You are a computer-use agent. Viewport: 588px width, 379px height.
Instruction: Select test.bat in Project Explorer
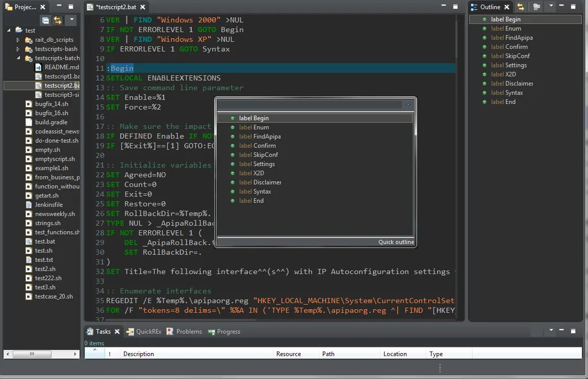(x=45, y=241)
